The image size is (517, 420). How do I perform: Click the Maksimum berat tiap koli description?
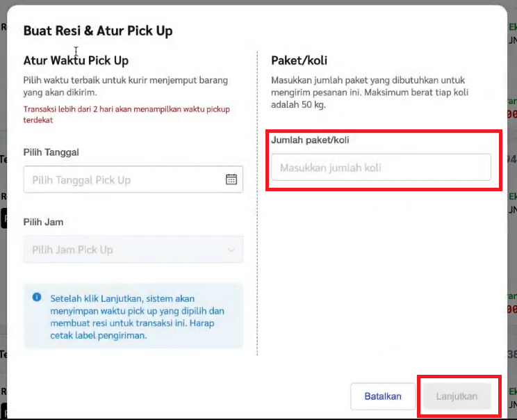370,92
